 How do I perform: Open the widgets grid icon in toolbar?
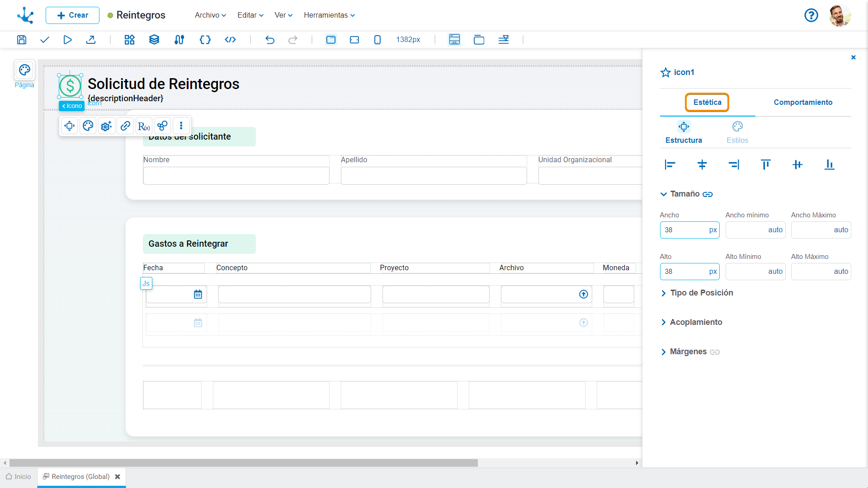[130, 40]
